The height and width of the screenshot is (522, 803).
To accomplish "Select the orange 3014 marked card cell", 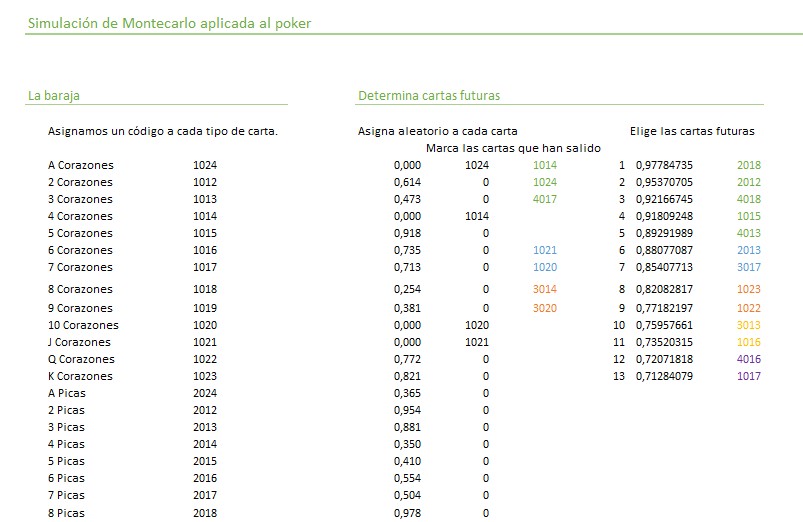I will [x=544, y=289].
